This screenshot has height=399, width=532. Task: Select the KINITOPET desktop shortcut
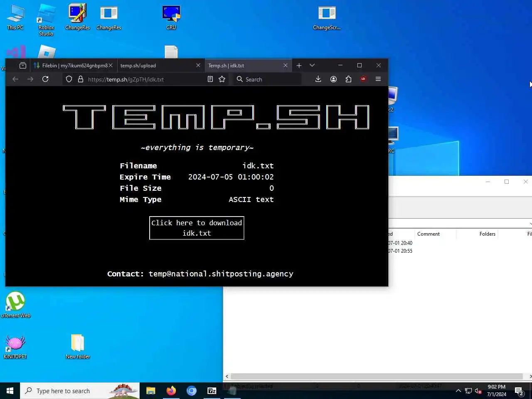coord(15,346)
